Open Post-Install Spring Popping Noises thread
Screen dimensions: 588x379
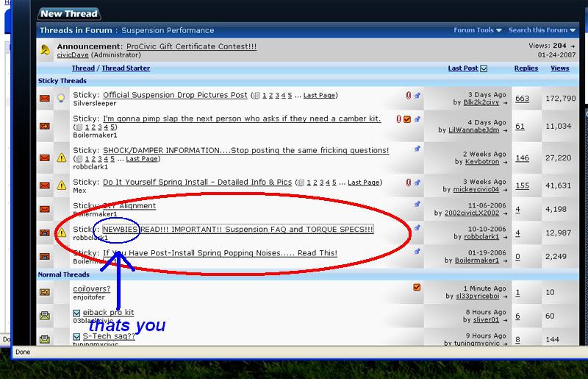tap(220, 253)
